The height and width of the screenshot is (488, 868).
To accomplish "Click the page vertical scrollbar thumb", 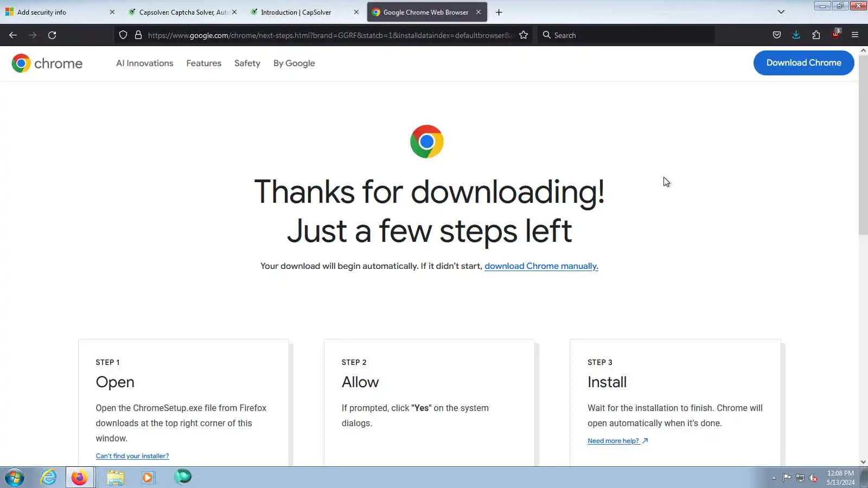I will [x=863, y=145].
